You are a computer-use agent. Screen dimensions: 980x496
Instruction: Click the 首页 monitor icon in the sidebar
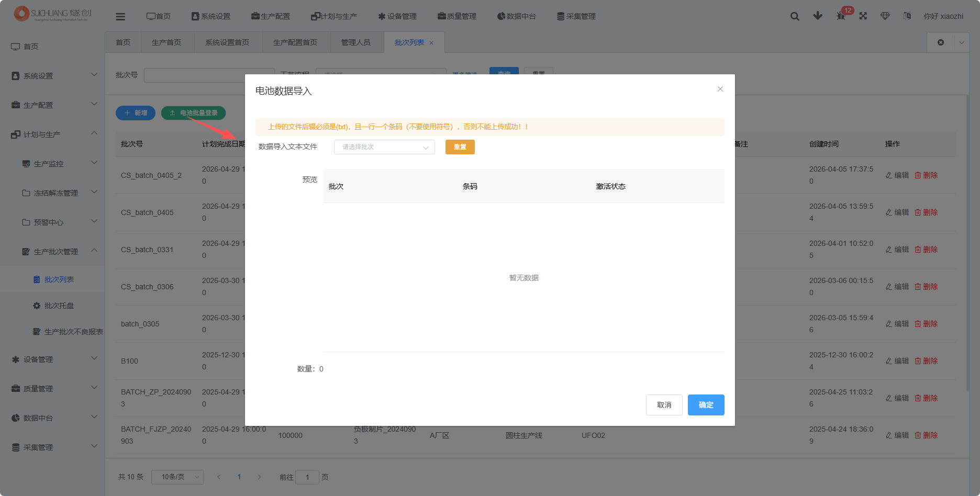(16, 47)
